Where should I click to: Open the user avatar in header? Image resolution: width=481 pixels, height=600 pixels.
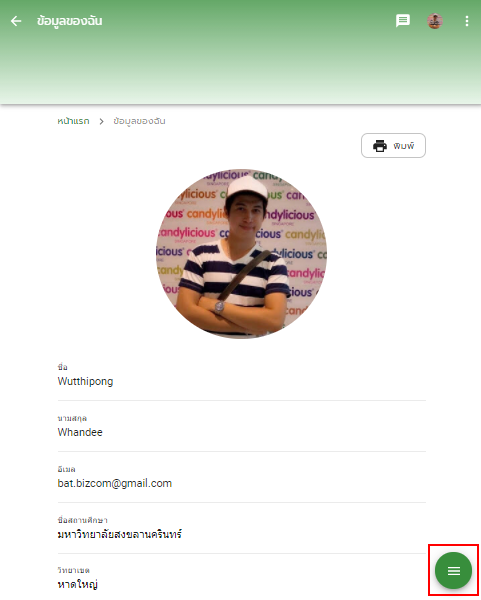435,21
